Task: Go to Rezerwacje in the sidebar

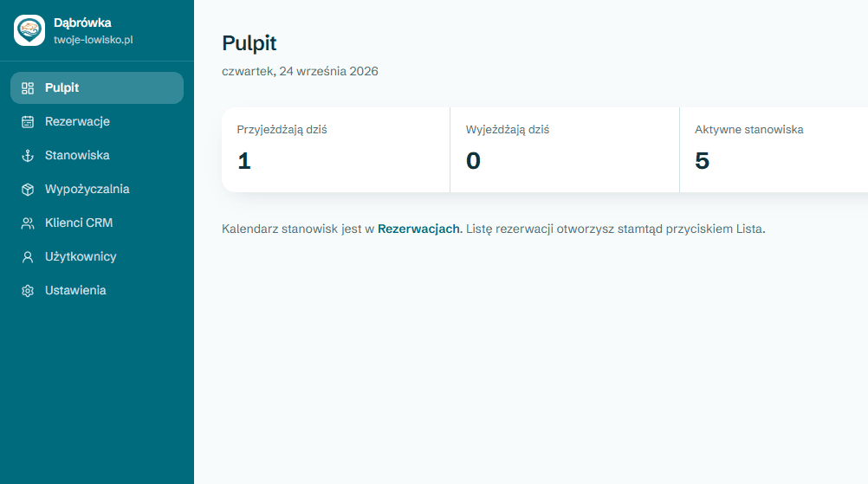Action: pos(97,122)
